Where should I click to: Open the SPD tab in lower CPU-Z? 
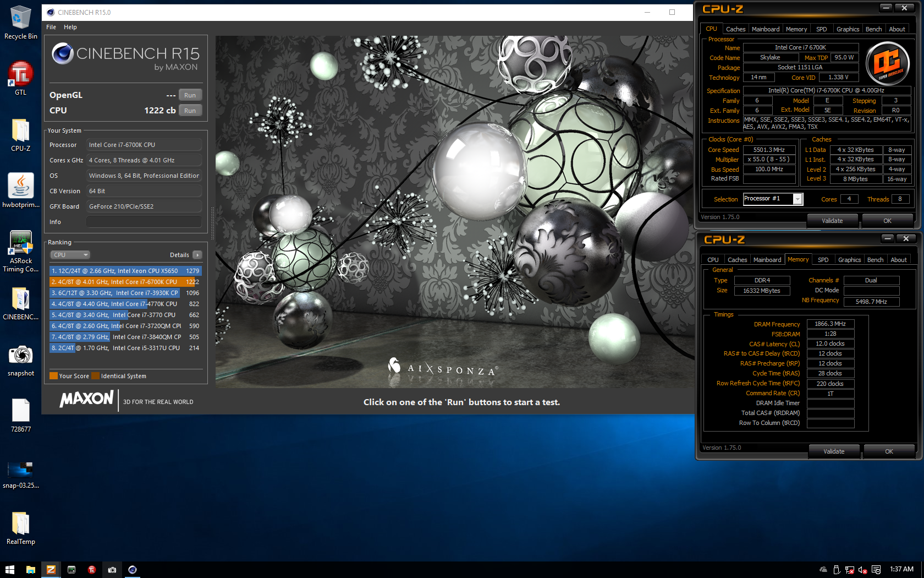(823, 260)
